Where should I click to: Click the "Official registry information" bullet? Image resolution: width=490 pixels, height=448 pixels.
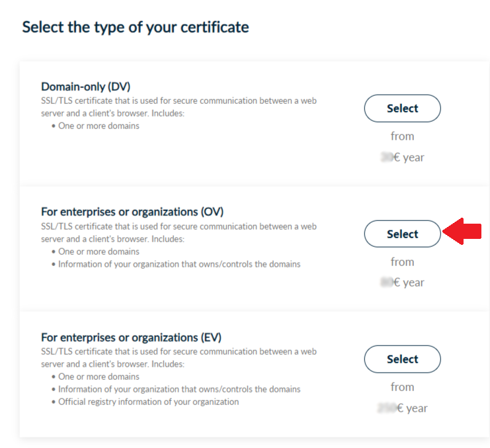pos(148,402)
